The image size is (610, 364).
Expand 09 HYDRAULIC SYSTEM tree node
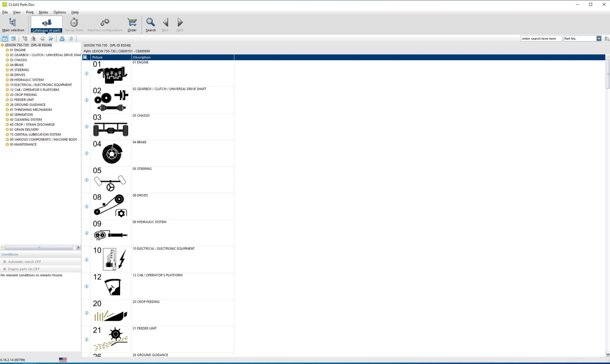7,80
